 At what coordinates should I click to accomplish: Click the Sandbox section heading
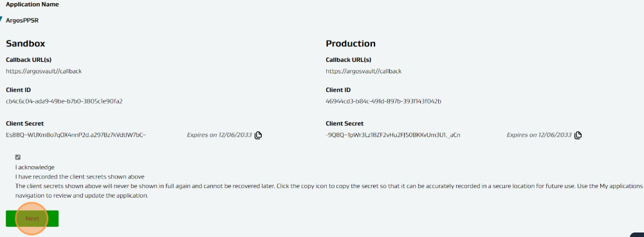click(26, 44)
